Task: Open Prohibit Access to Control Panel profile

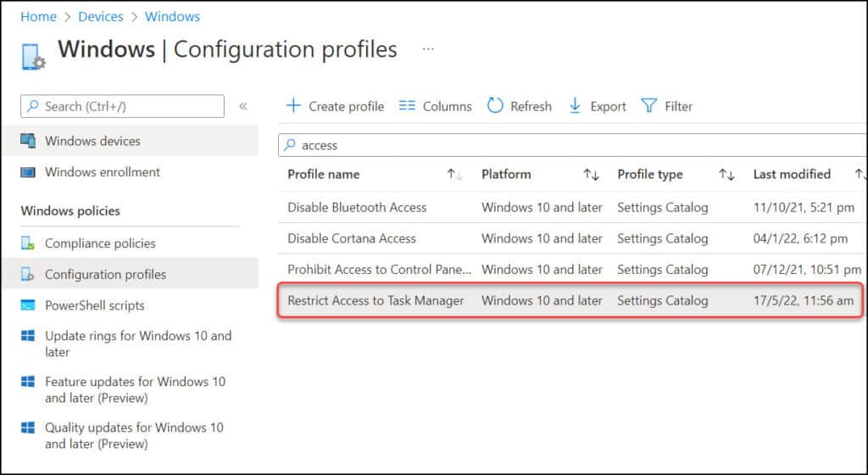Action: pos(379,269)
